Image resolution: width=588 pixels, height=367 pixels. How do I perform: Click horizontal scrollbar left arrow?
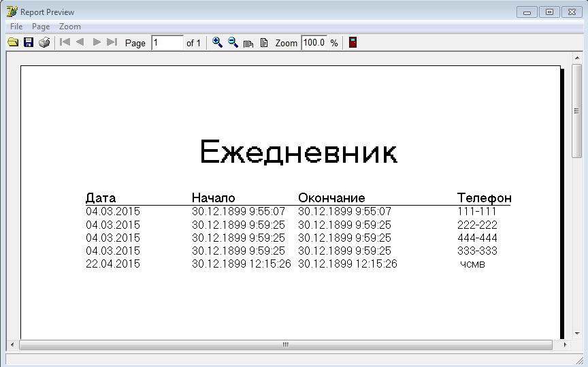tap(12, 345)
